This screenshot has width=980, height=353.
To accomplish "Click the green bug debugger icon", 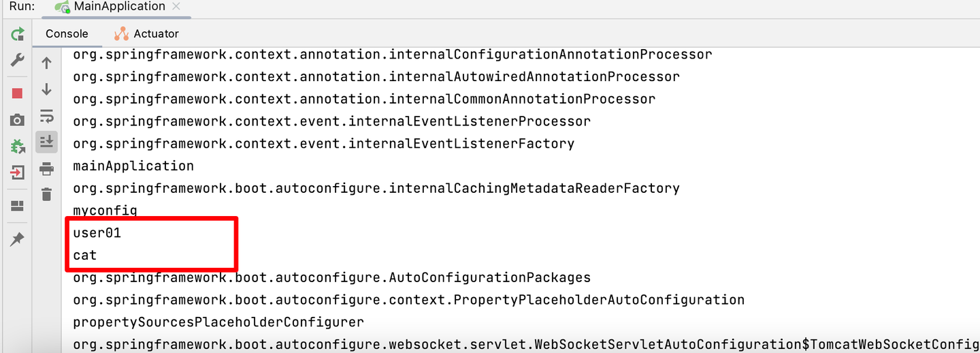I will (x=18, y=146).
